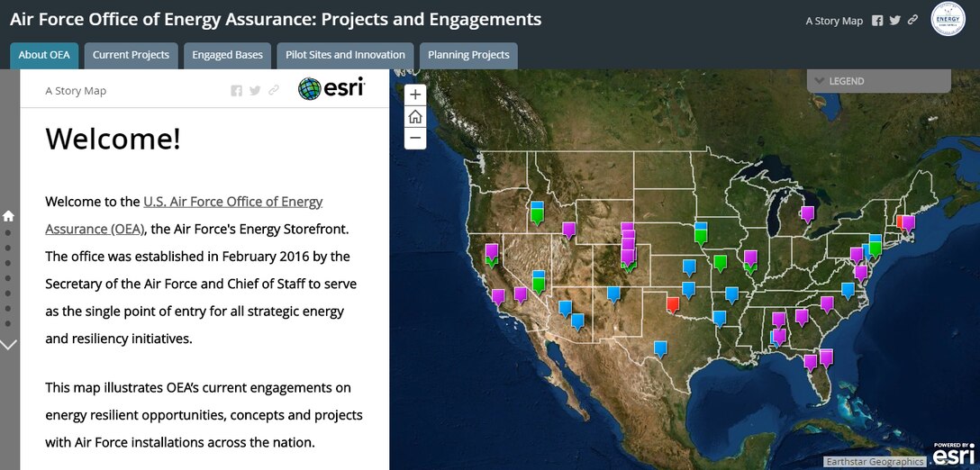980x470 pixels.
Task: Select the green map marker in Iowa
Action: (701, 237)
